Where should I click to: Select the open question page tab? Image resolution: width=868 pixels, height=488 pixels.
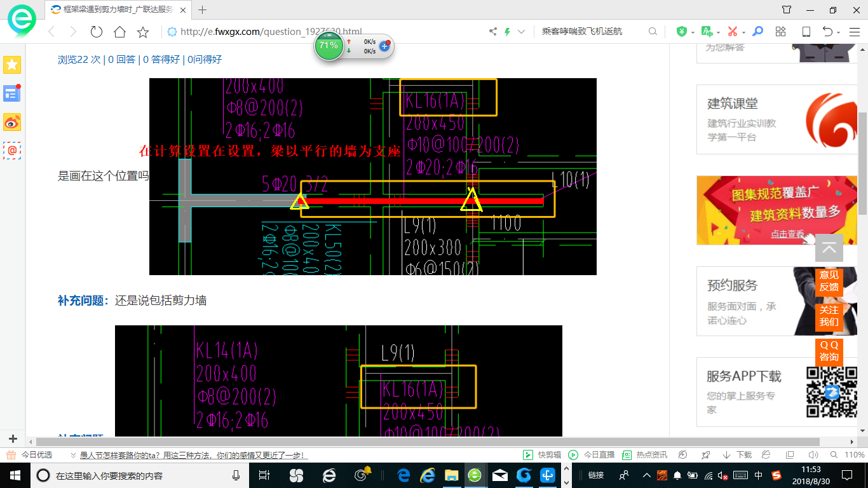(x=118, y=10)
